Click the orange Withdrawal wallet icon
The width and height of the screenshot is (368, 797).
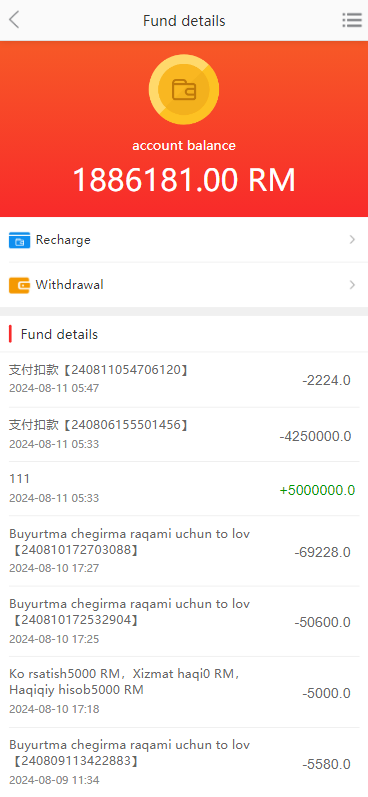19,285
